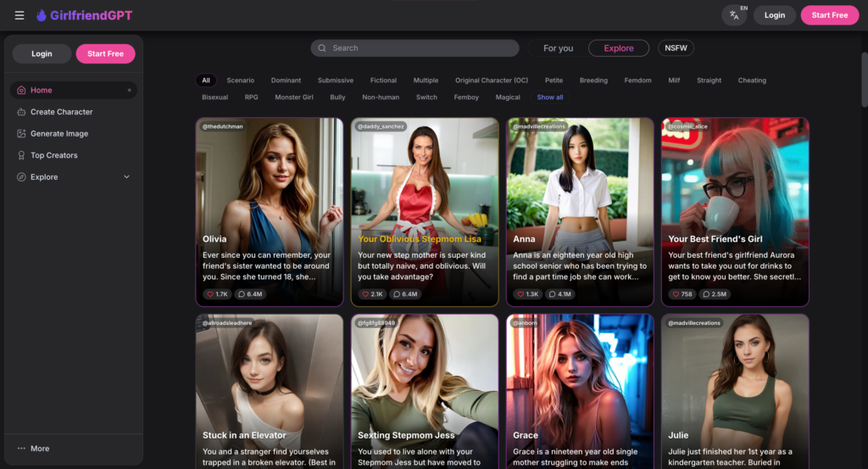868x469 pixels.
Task: Select the Straight category filter
Action: pyautogui.click(x=709, y=81)
